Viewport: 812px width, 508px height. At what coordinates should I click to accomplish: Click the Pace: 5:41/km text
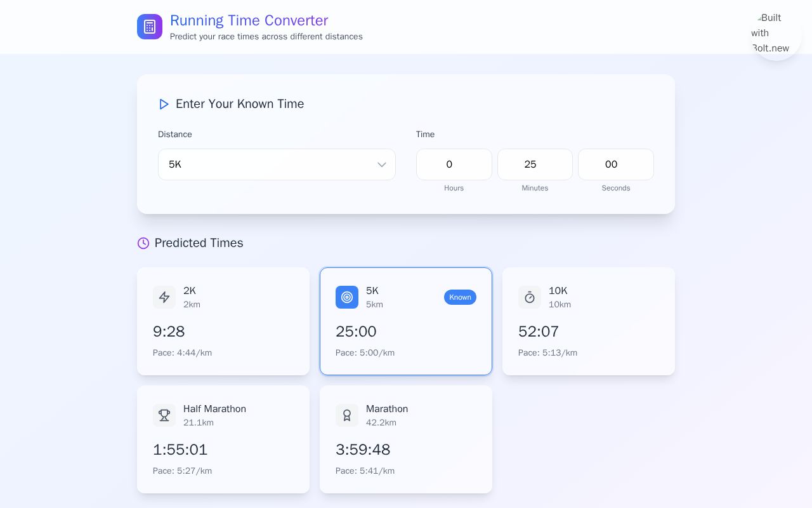click(365, 471)
